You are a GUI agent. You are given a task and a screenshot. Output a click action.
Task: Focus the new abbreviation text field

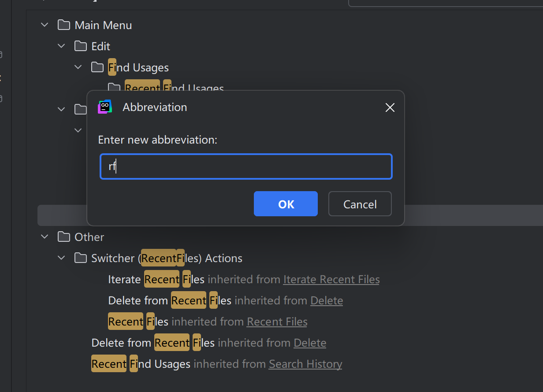click(246, 166)
